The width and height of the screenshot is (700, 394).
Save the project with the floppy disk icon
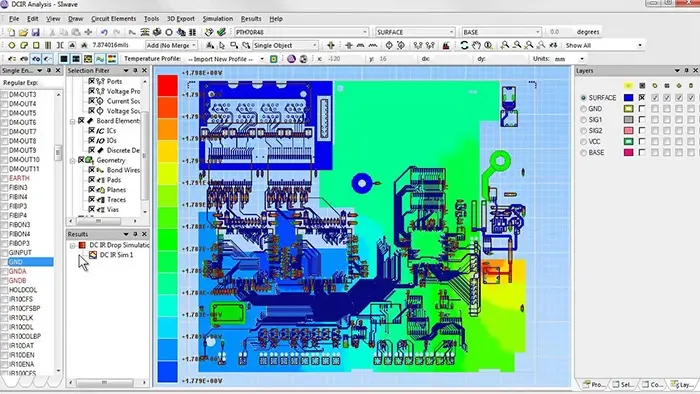coord(35,32)
